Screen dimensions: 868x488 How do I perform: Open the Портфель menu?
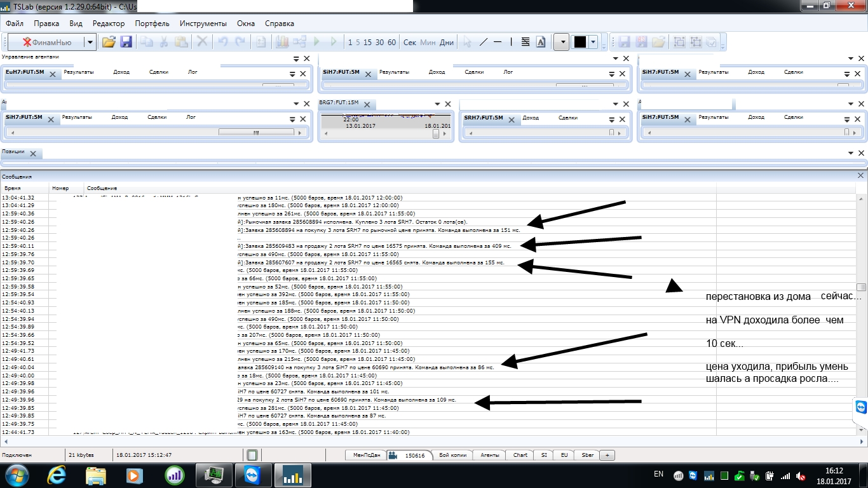(x=152, y=24)
